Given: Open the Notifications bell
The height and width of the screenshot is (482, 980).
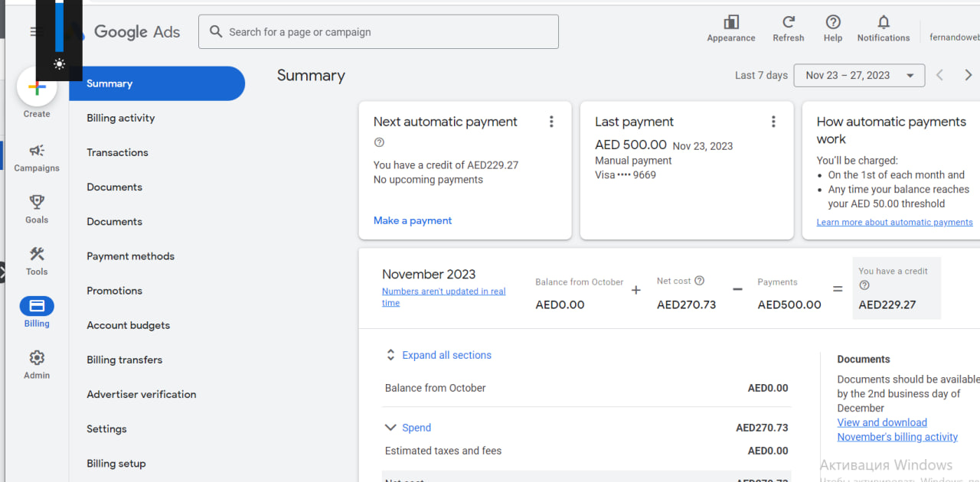Looking at the screenshot, I should [x=884, y=23].
